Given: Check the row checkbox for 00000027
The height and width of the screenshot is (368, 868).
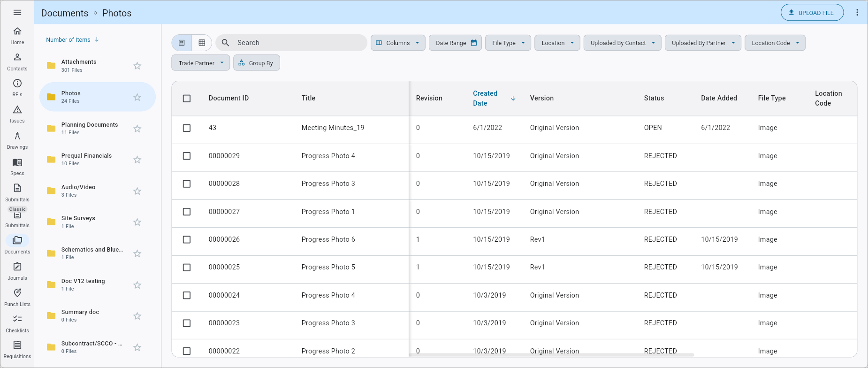Looking at the screenshot, I should (x=187, y=212).
